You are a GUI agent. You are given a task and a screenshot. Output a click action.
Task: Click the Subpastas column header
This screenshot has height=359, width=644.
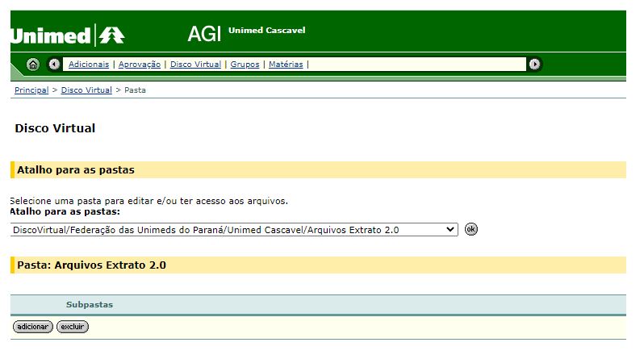point(90,305)
